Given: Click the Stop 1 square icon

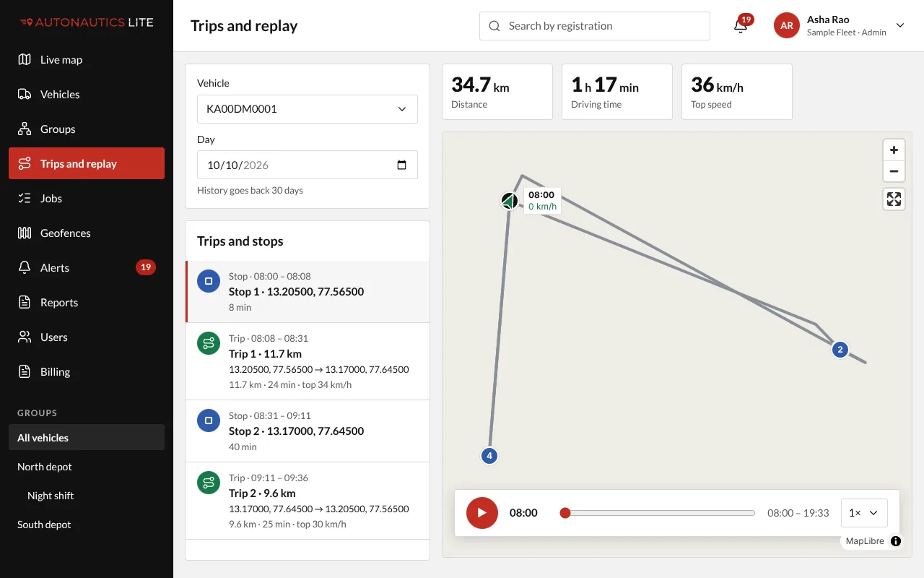Looking at the screenshot, I should (209, 282).
